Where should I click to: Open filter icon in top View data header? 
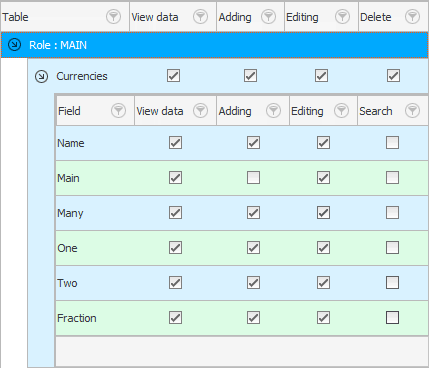pos(200,17)
